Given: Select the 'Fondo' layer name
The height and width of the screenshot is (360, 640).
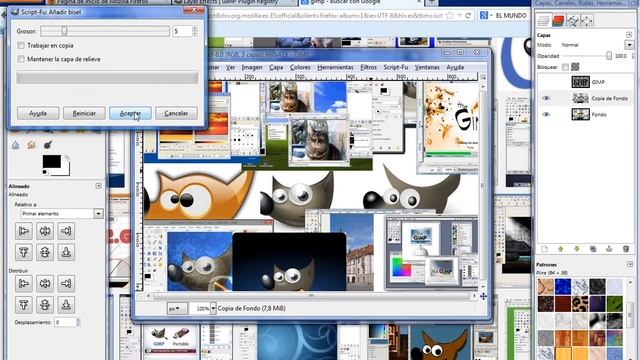Looking at the screenshot, I should click(x=599, y=115).
